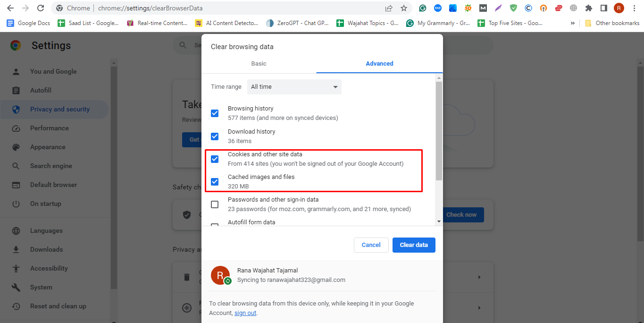The height and width of the screenshot is (323, 644).
Task: Open Chrome three-dot menu
Action: 634,8
